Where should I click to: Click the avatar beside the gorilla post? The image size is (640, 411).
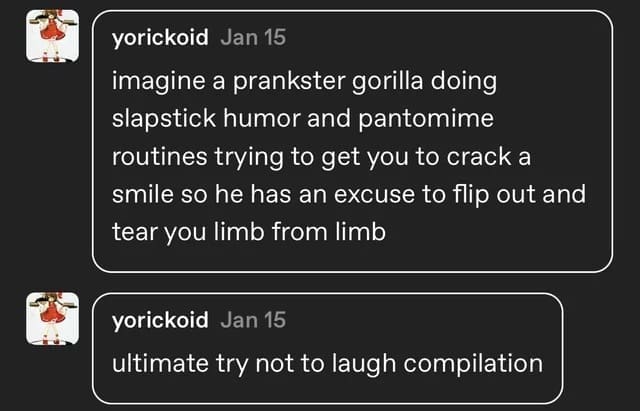[x=50, y=36]
